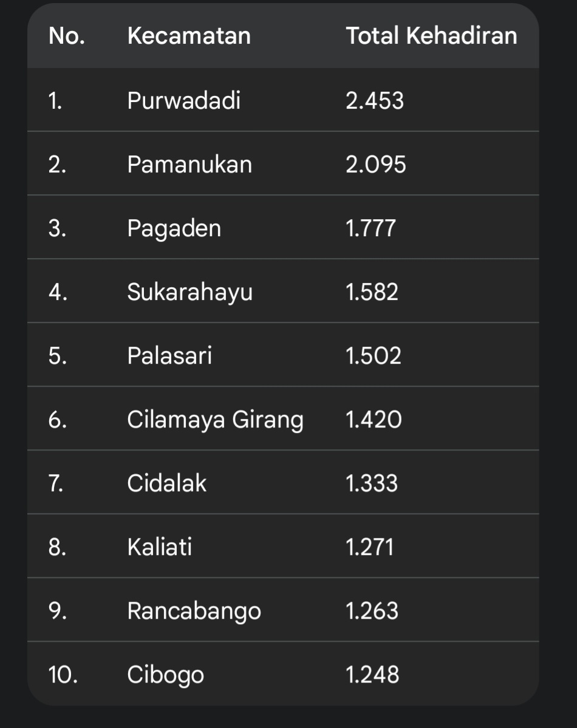The width and height of the screenshot is (577, 728).
Task: Click the 2.453 attendance value
Action: click(x=374, y=100)
